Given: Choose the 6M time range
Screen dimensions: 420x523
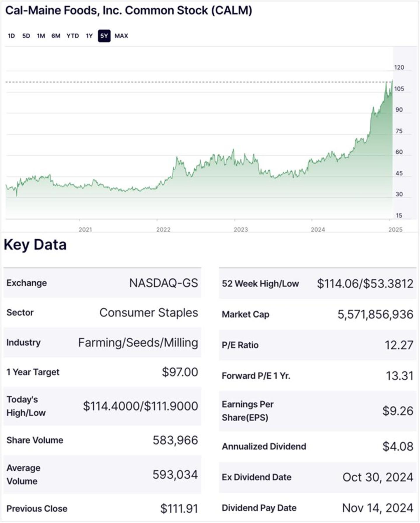Looking at the screenshot, I should click(x=56, y=36).
